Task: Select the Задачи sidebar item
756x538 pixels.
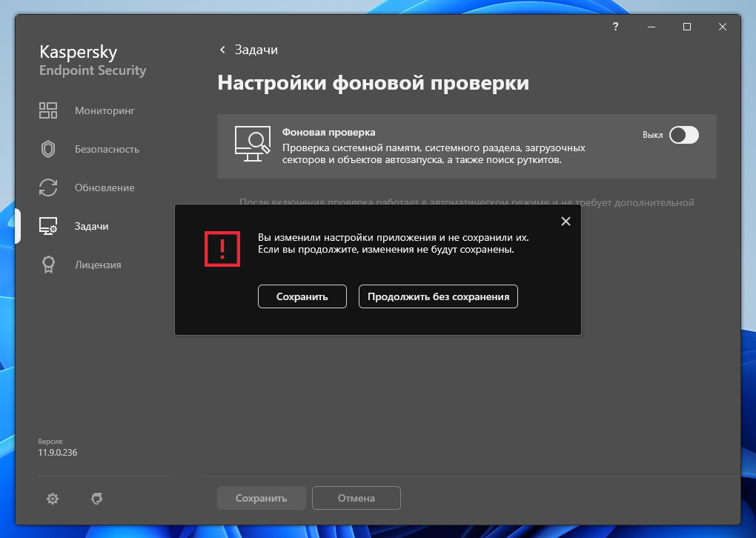Action: click(x=92, y=226)
